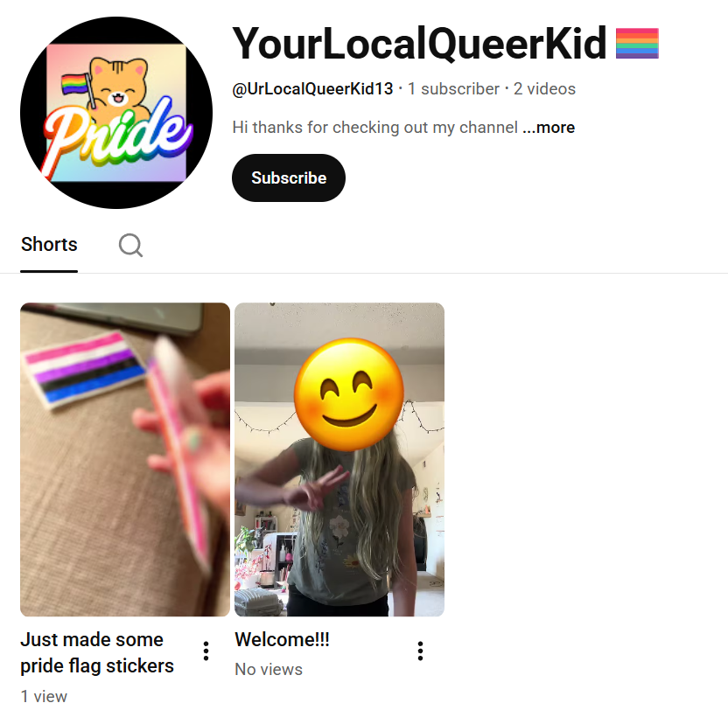Viewport: 728px width, 724px height.
Task: Open the pride flag stickers short thumbnail
Action: pos(125,459)
